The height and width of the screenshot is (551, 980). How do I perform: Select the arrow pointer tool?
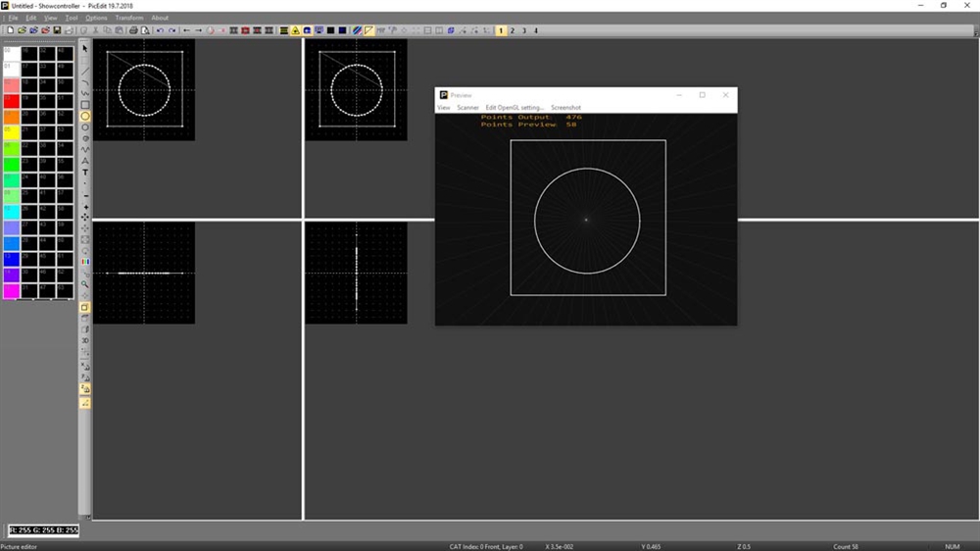(x=85, y=48)
